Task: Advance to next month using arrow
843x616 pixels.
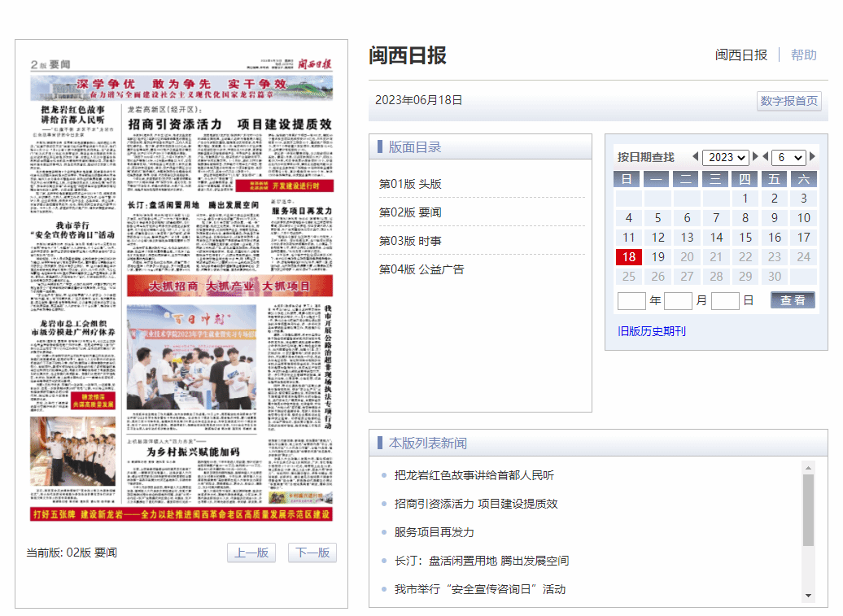Action: coord(812,157)
